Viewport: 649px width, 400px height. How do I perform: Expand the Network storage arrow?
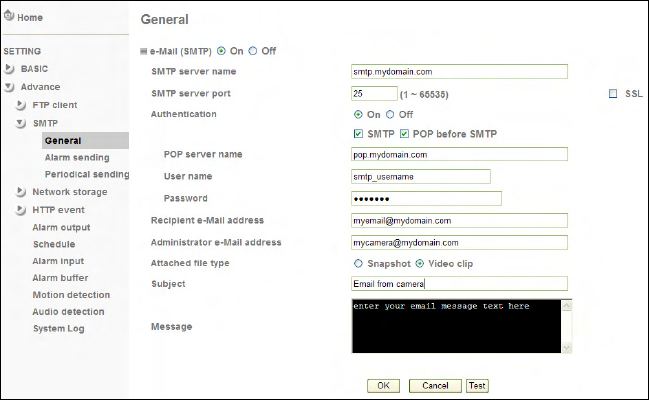point(20,192)
